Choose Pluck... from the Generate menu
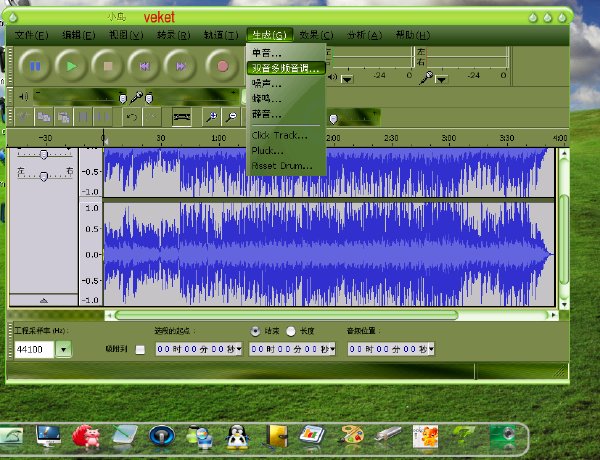The height and width of the screenshot is (460, 600). coord(286,150)
